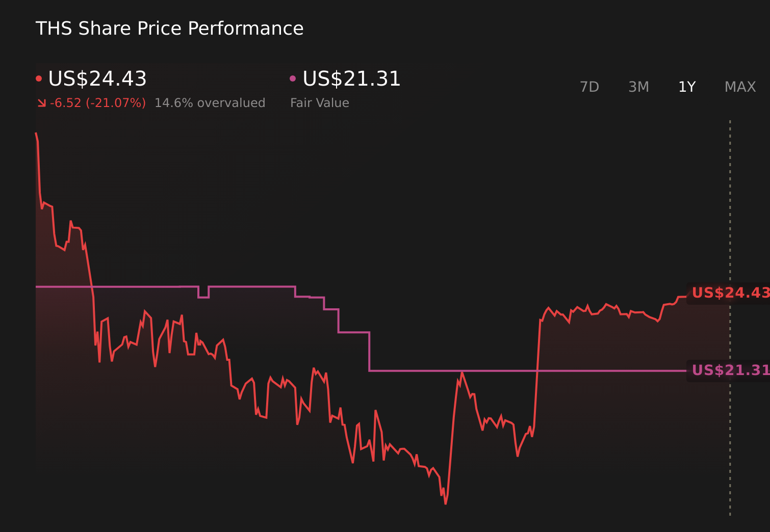Click the lowest dip of the red price line
The height and width of the screenshot is (532, 770).
tap(445, 503)
